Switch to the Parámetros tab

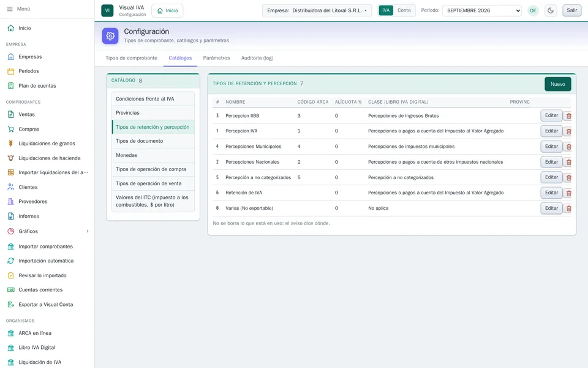click(x=216, y=58)
